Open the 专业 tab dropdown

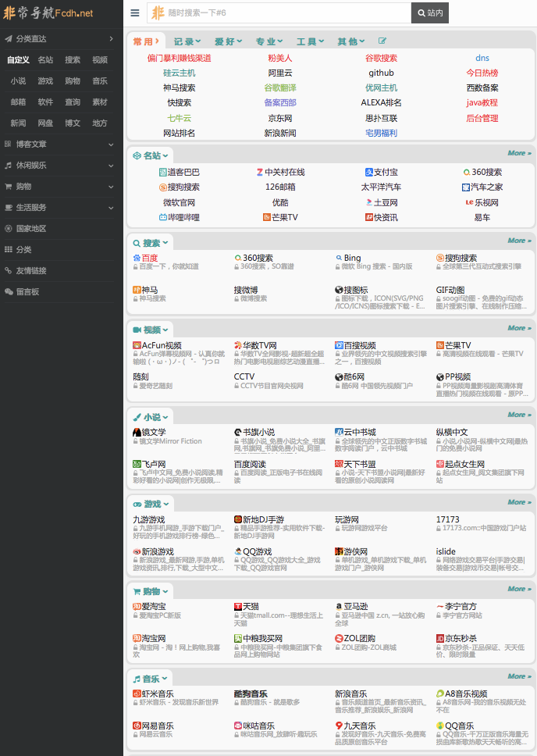(x=269, y=41)
